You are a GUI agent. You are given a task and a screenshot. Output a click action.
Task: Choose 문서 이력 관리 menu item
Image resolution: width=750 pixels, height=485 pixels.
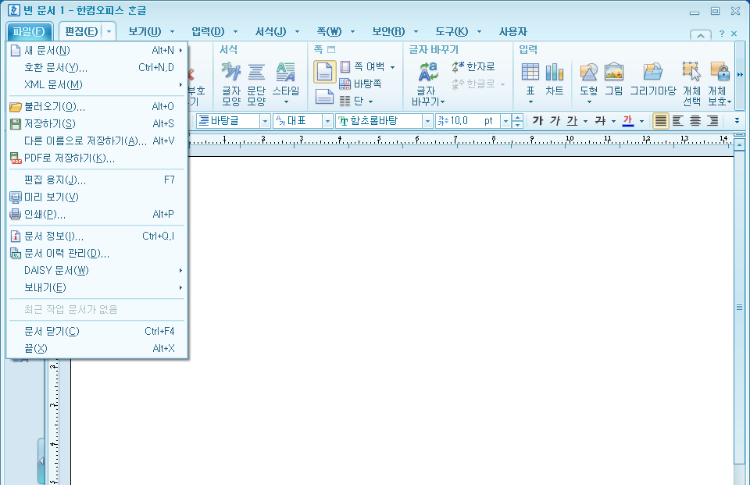tap(97, 254)
